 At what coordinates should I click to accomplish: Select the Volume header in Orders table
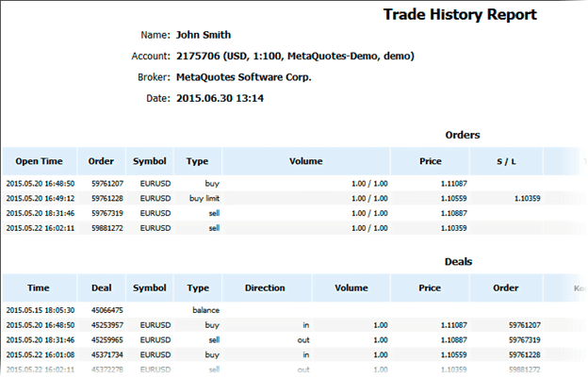pos(306,161)
